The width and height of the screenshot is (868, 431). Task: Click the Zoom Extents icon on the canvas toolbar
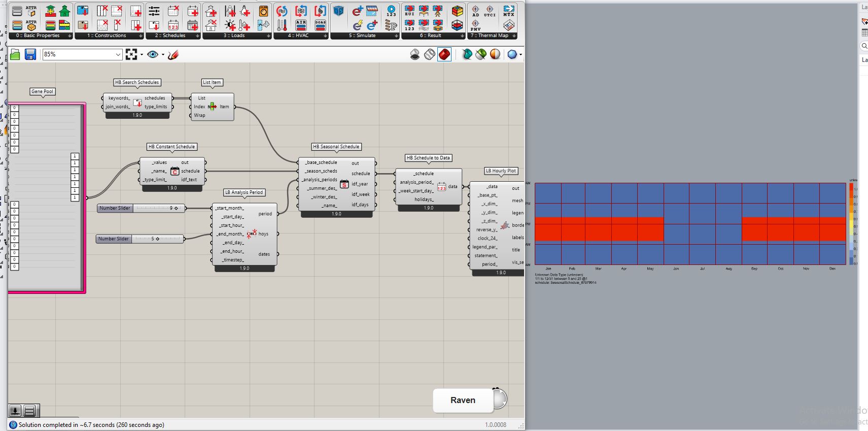(131, 54)
